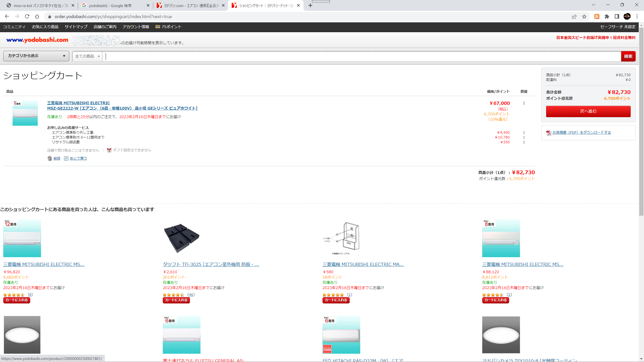Image resolution: width=644 pixels, height=362 pixels.
Task: Click the save-for-later arrow icon
Action: click(66, 158)
